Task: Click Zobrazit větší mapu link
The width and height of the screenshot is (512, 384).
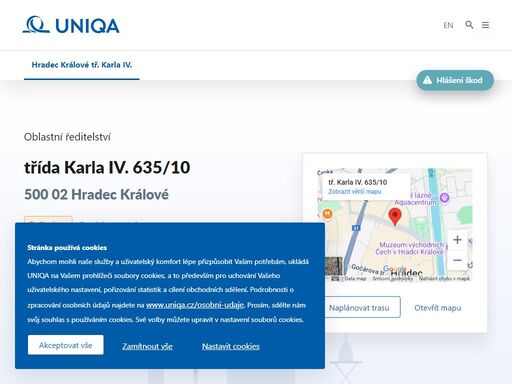Action: pyautogui.click(x=355, y=192)
